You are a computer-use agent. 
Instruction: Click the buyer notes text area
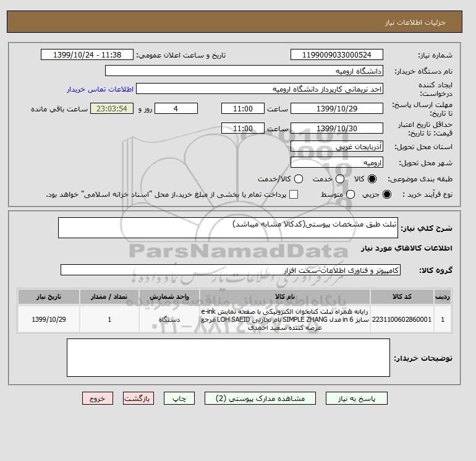[228, 358]
